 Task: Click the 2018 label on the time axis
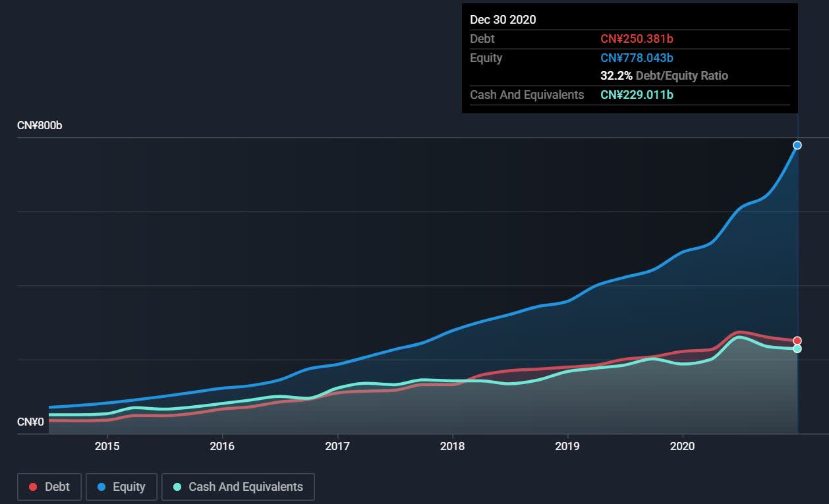[x=452, y=446]
